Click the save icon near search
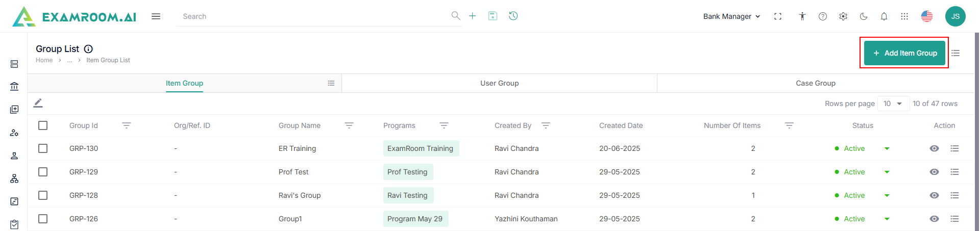 (x=493, y=16)
